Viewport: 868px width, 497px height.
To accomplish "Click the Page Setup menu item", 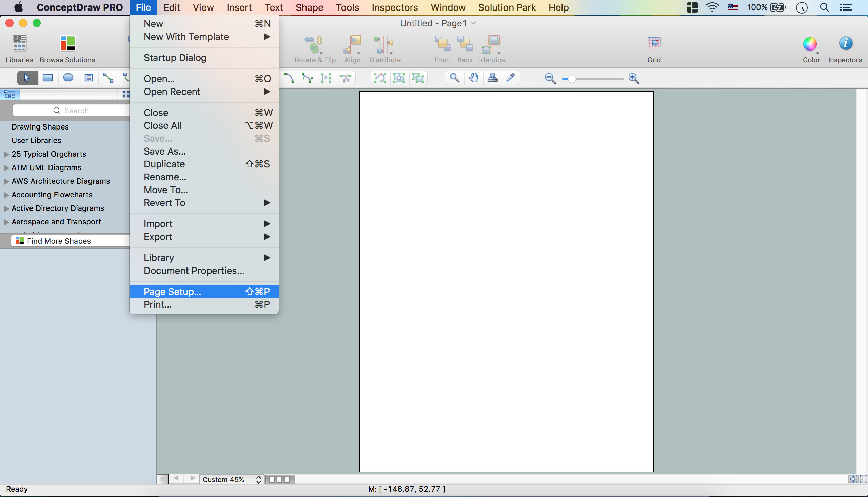I will pyautogui.click(x=172, y=292).
